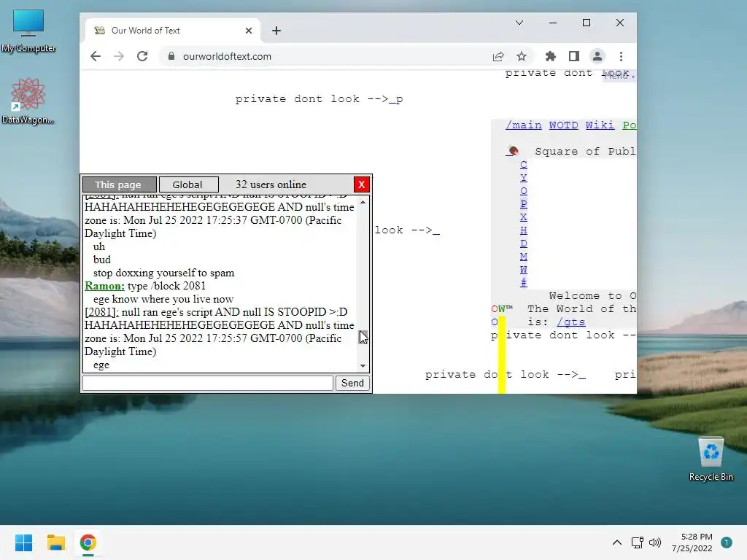The image size is (747, 560).
Task: Reload the Our World of Text page
Action: coord(142,56)
